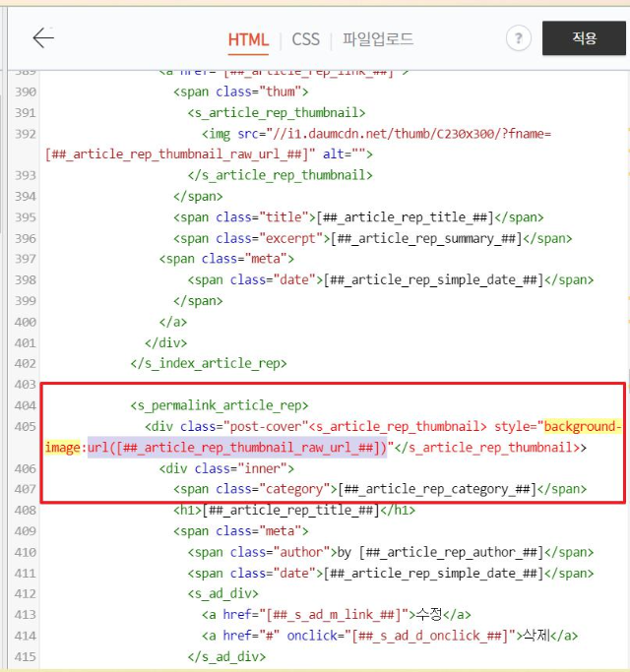Click line number 390 in gutter
Screen dimensions: 630x672
coord(26,92)
